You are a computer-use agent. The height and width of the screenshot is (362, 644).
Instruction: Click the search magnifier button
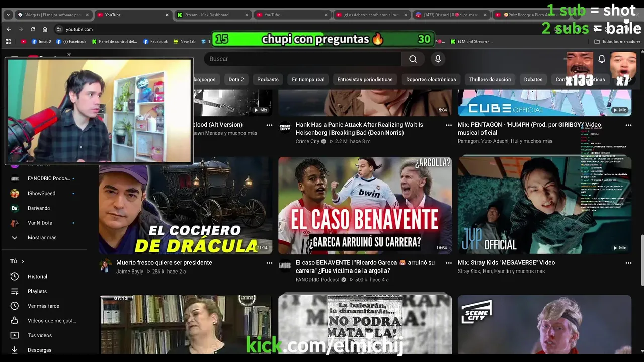(x=413, y=59)
